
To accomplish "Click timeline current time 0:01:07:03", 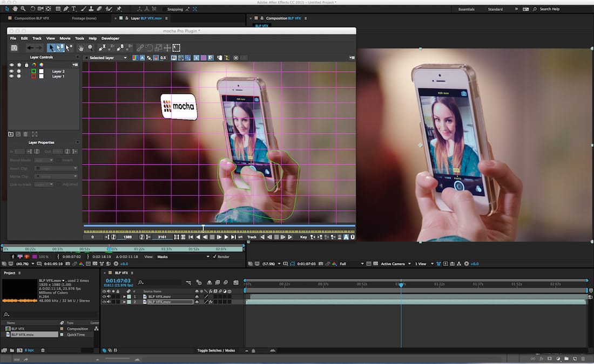I will pos(118,281).
